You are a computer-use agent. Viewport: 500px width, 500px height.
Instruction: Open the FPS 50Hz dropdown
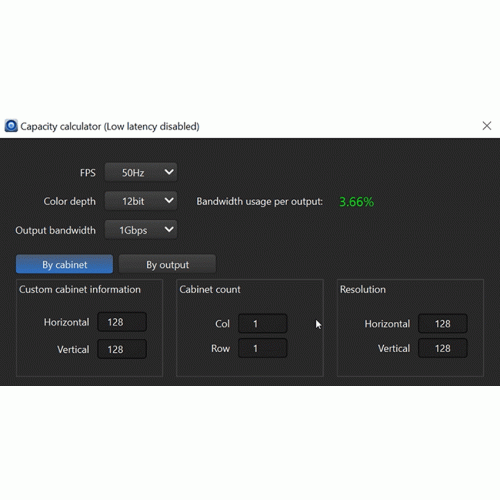coord(141,172)
